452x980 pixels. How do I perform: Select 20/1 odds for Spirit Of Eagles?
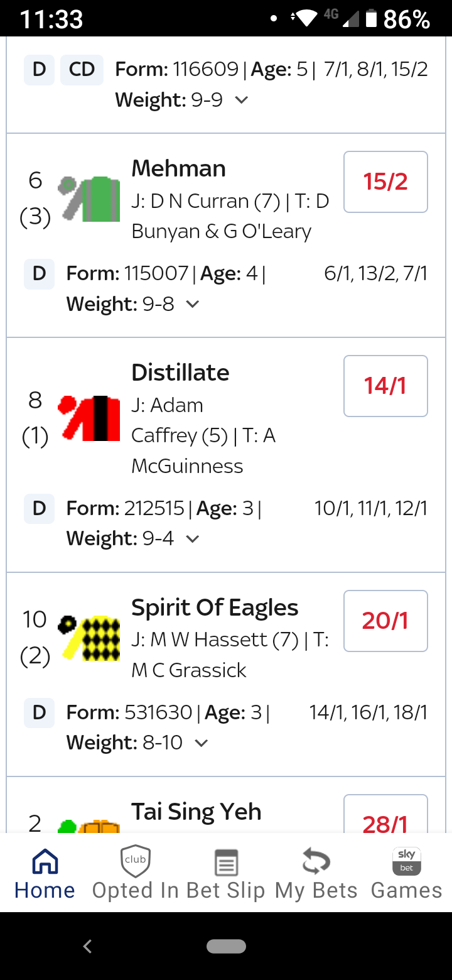pos(385,621)
